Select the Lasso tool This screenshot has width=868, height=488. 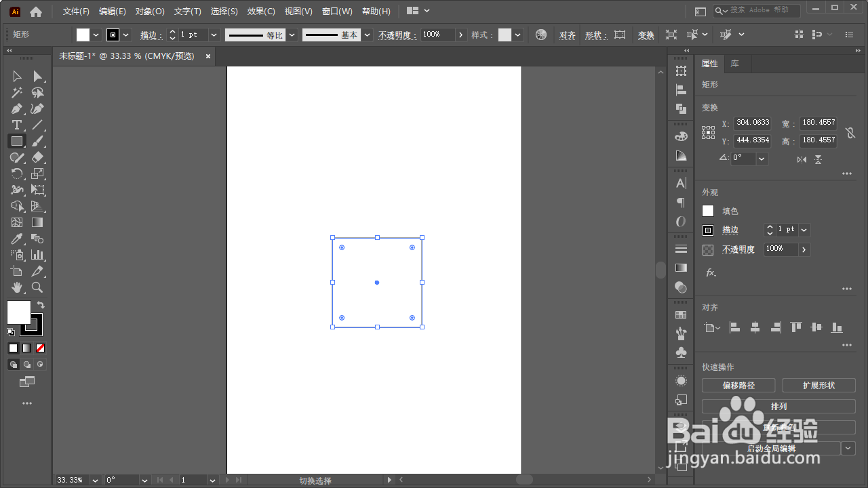pos(38,93)
